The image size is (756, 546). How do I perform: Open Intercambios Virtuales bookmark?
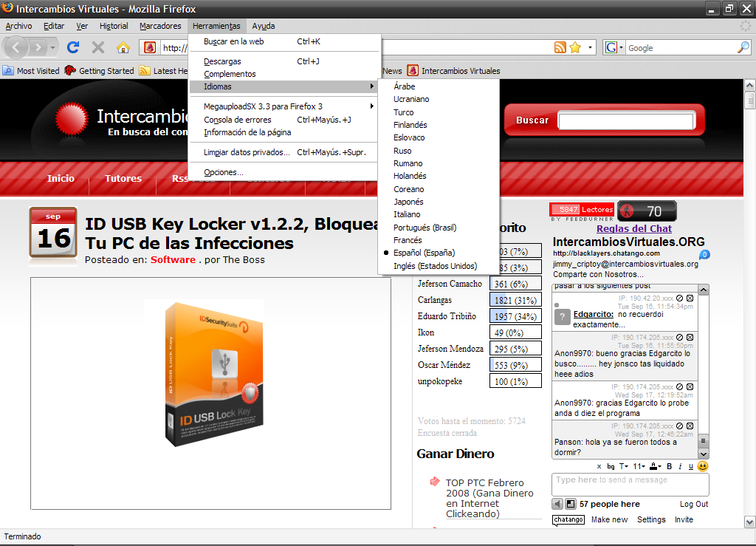(454, 71)
